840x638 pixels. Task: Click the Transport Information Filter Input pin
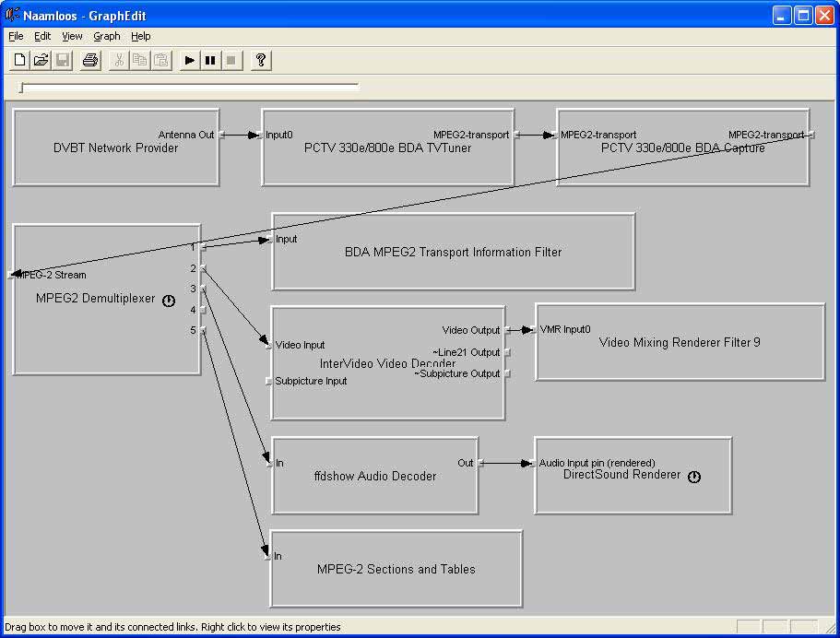270,240
